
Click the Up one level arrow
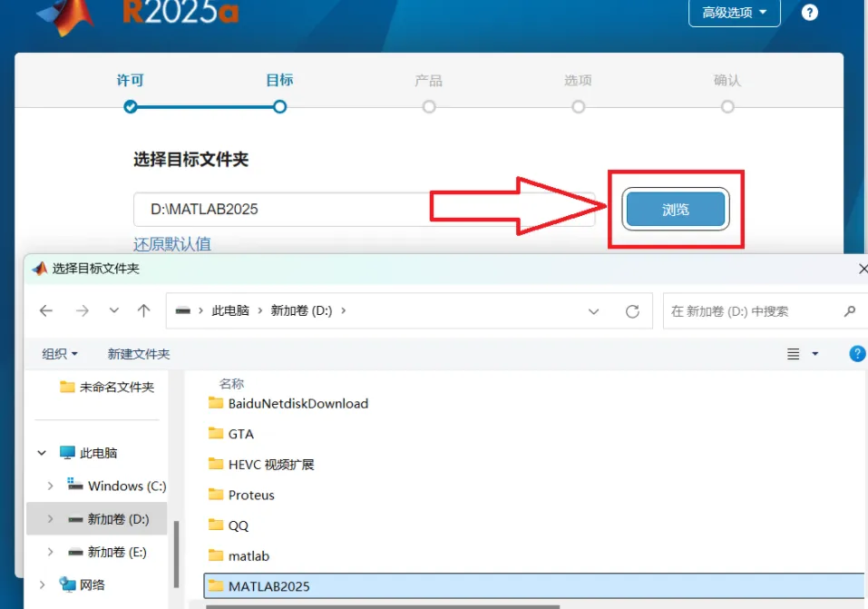coord(144,311)
